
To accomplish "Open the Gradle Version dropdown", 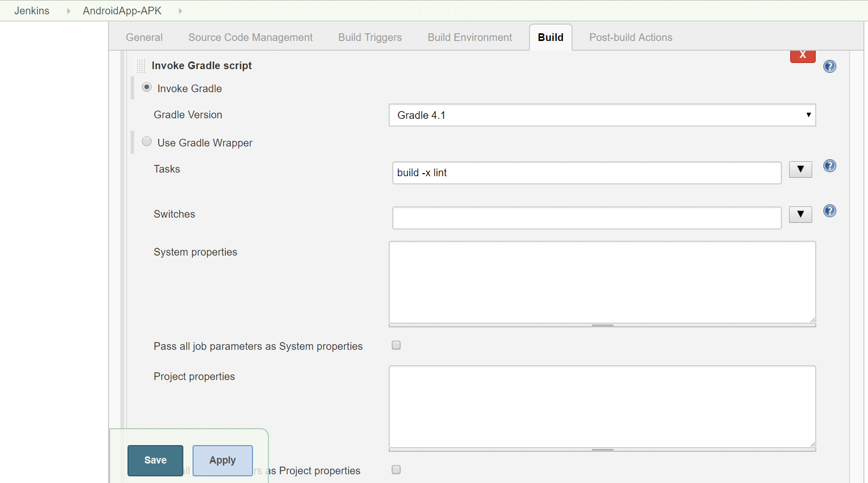I will pyautogui.click(x=602, y=115).
